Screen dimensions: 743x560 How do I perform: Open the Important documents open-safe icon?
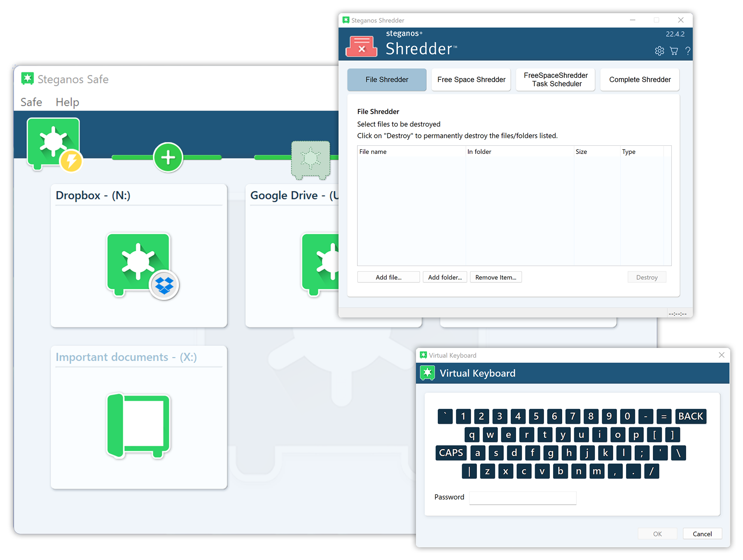coord(138,425)
